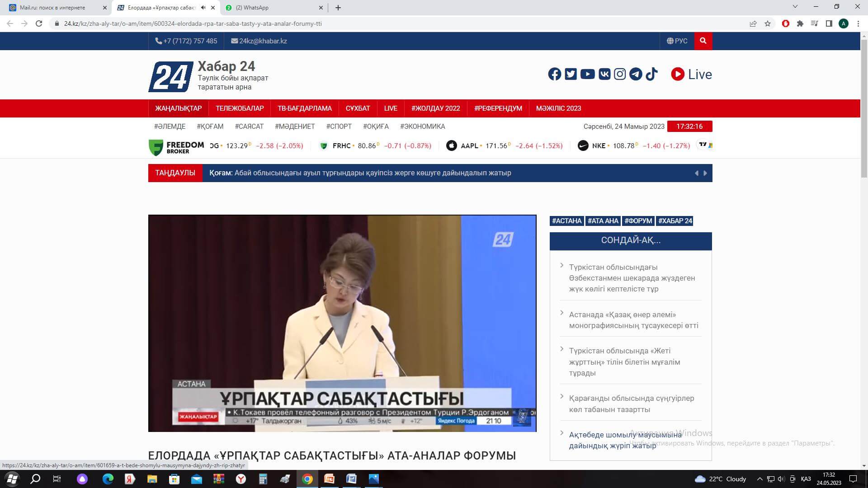
Task: Open the #ЖОЛДАУ 2022 menu item
Action: click(x=436, y=108)
